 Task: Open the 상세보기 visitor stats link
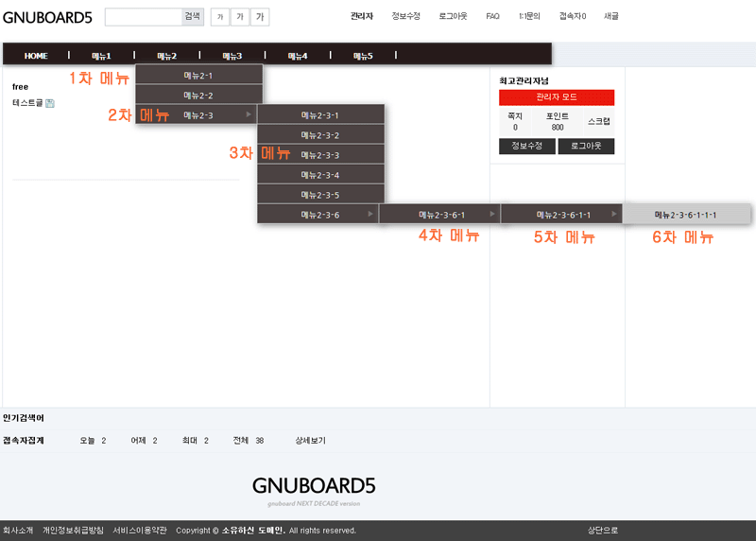310,441
